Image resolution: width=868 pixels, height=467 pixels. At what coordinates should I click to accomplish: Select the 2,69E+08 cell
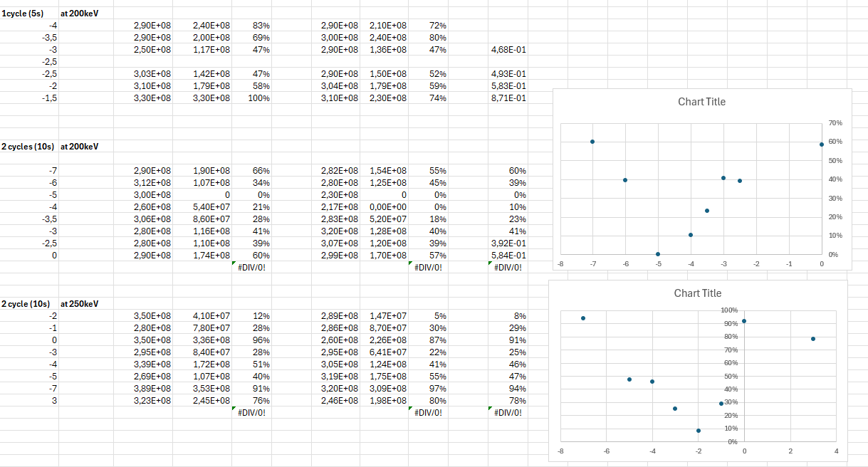[x=143, y=377]
